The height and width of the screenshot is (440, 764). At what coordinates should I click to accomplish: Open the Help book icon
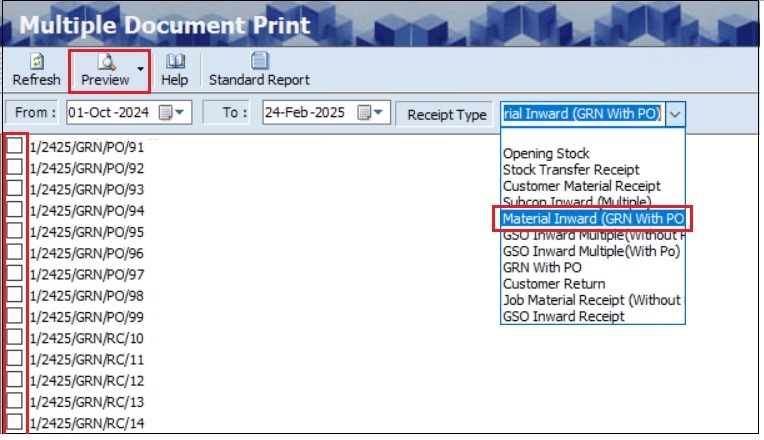pyautogui.click(x=175, y=62)
